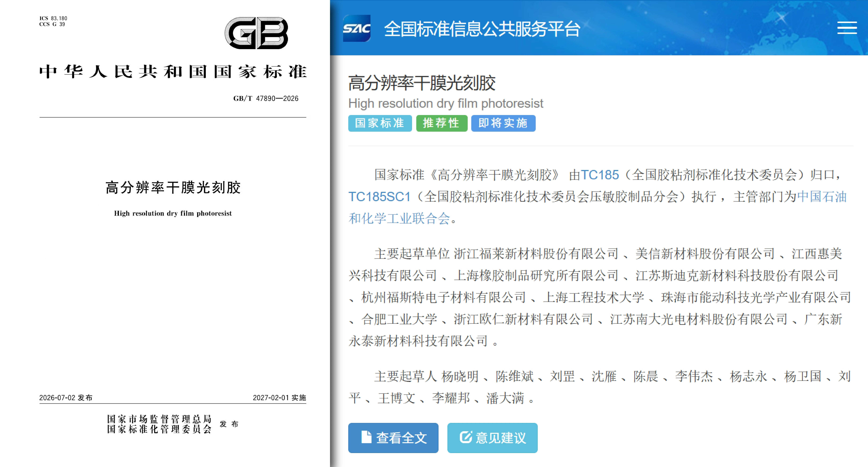Click drafter name 刘罡
868x467 pixels.
(x=562, y=376)
